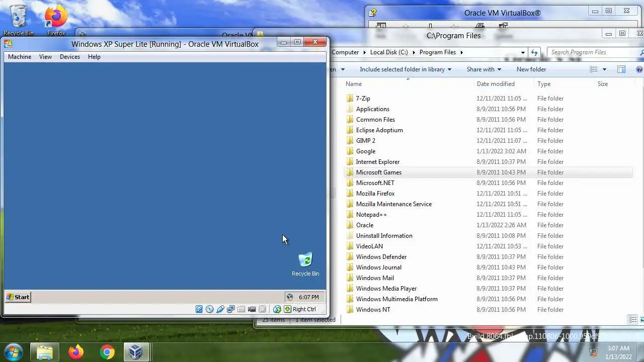
Task: Open the change view options arrow in Explorer
Action: 604,69
